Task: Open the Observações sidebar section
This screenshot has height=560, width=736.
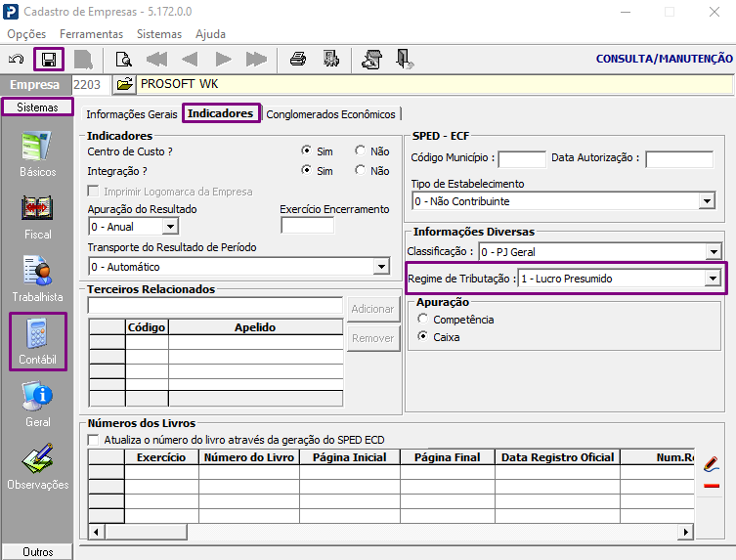Action: [x=37, y=466]
